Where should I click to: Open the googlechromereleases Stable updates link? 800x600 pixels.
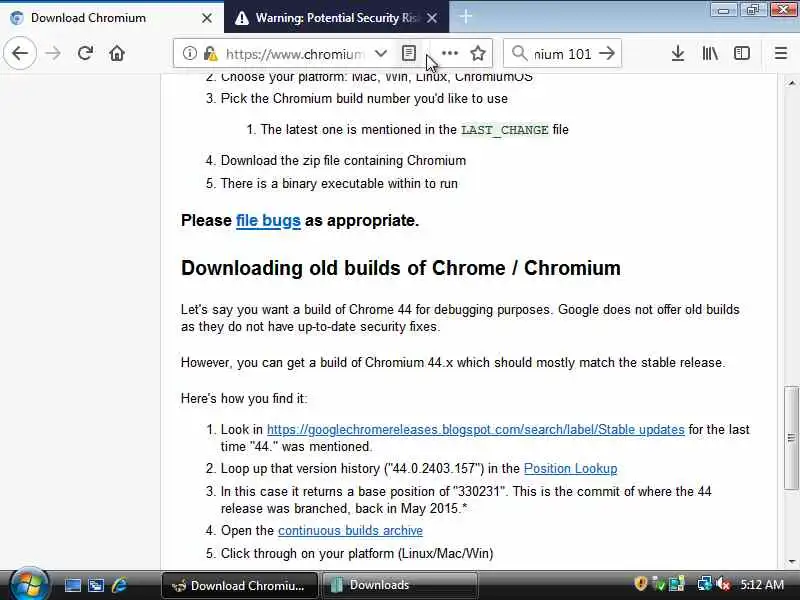pyautogui.click(x=476, y=430)
